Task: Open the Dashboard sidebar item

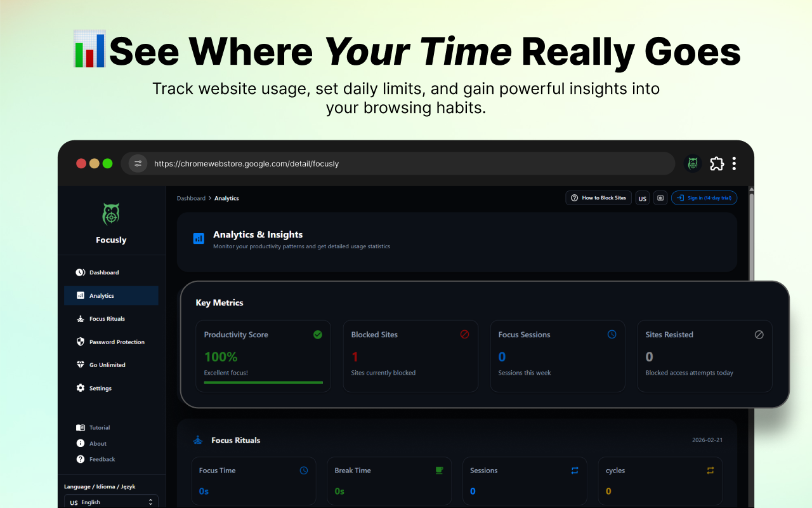Action: pos(111,272)
